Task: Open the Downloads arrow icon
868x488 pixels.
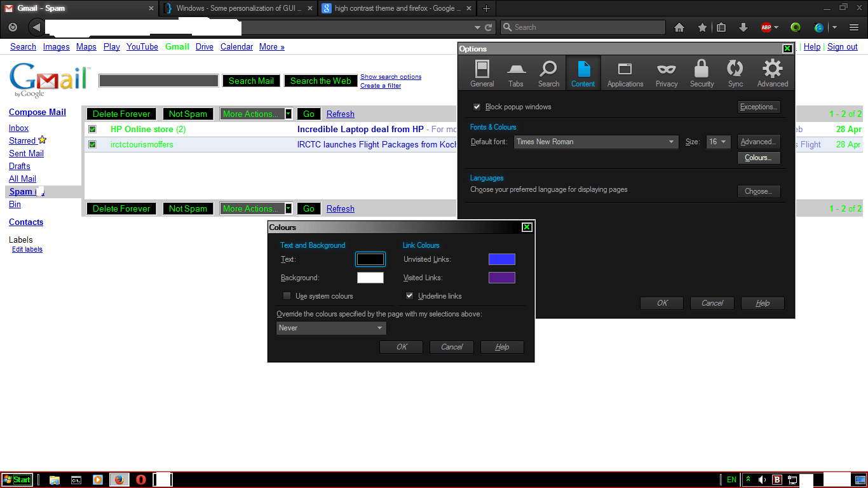Action: click(x=743, y=27)
